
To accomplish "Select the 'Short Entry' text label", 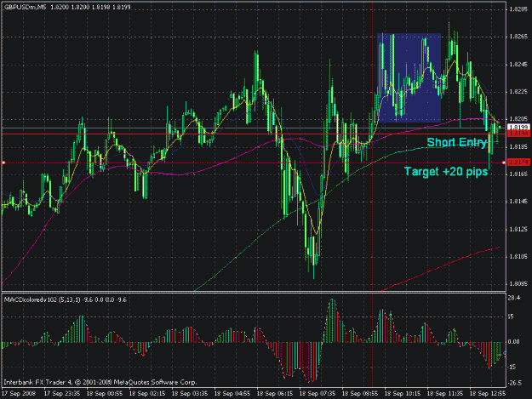I will point(457,142).
